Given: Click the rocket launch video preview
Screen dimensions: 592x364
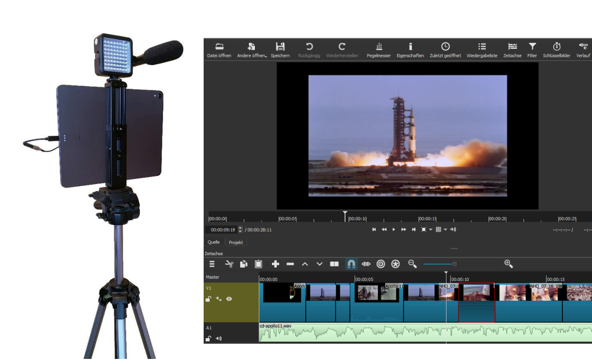Looking at the screenshot, I should (x=407, y=136).
